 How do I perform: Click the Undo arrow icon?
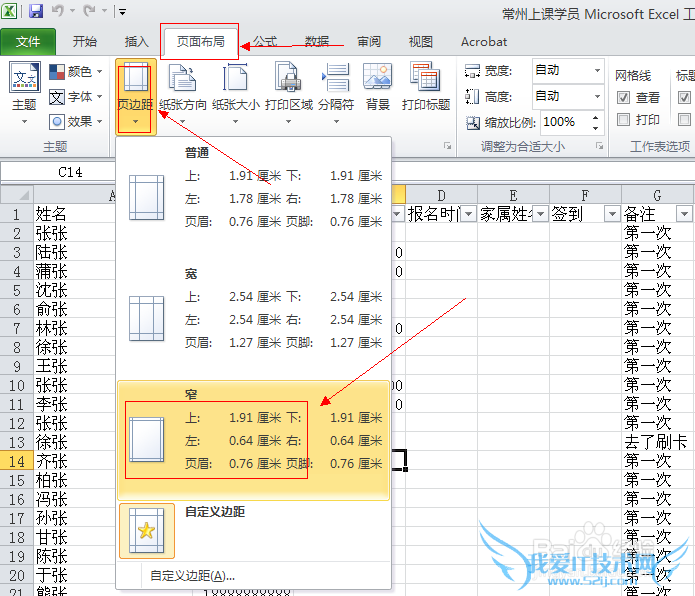[x=58, y=11]
